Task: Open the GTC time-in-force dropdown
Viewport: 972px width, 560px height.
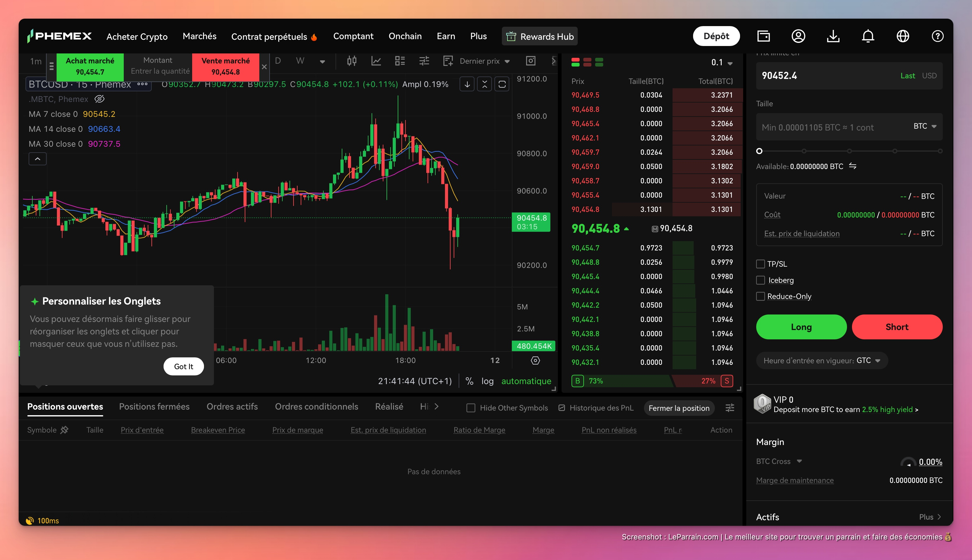Action: coord(868,361)
